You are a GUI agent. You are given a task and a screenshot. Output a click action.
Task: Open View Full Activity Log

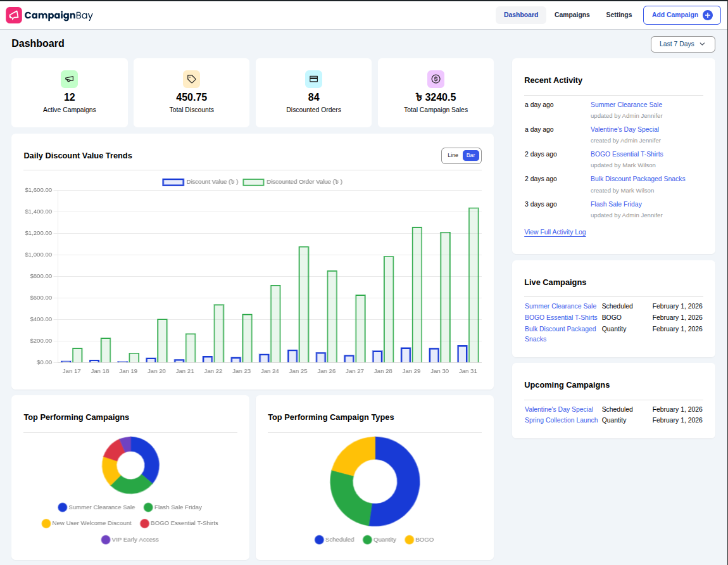tap(555, 232)
